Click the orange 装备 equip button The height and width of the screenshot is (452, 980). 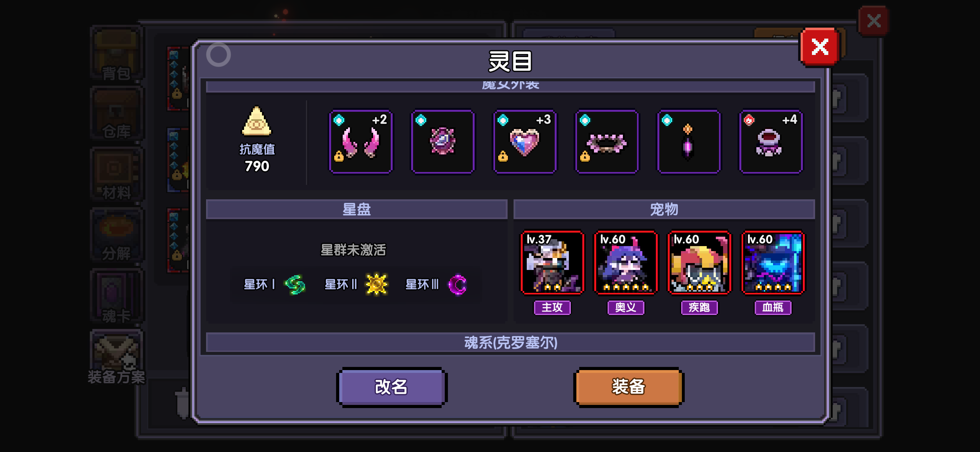(x=629, y=387)
